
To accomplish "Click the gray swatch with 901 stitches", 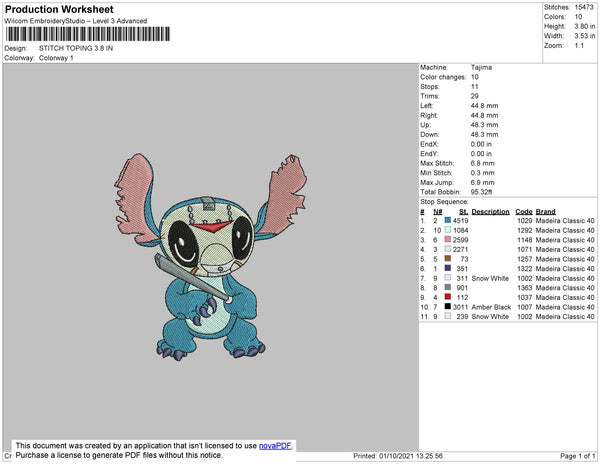I will pos(448,287).
